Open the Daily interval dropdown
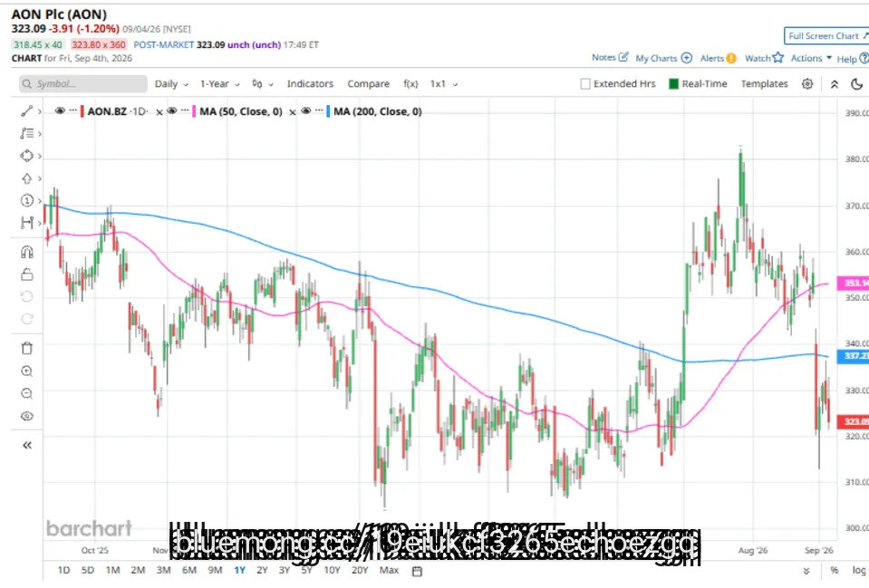869x588 pixels. (x=171, y=83)
